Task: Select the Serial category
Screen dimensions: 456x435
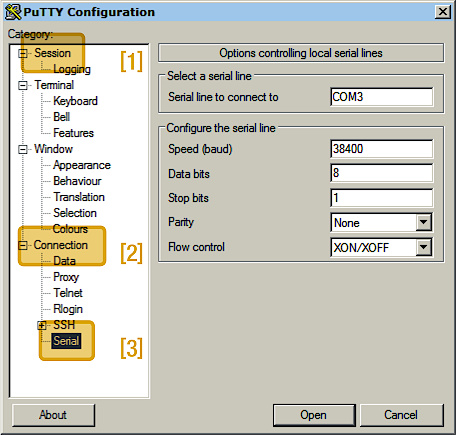Action: tap(66, 341)
